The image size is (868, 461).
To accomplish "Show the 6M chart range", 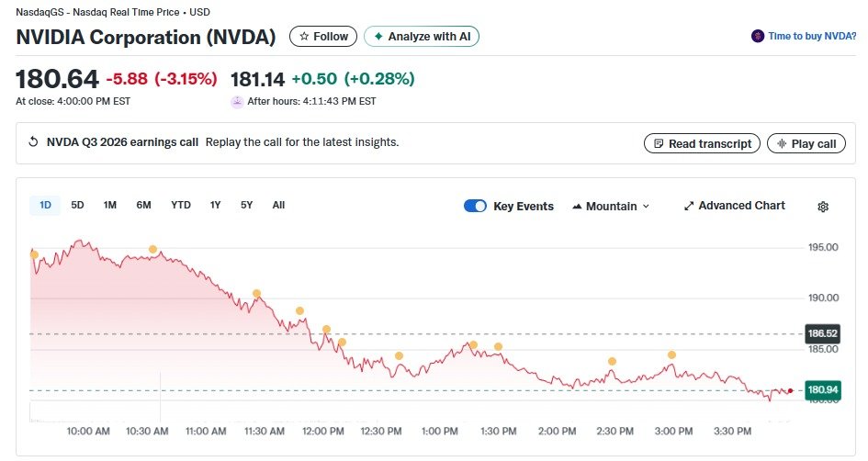I will [x=143, y=205].
